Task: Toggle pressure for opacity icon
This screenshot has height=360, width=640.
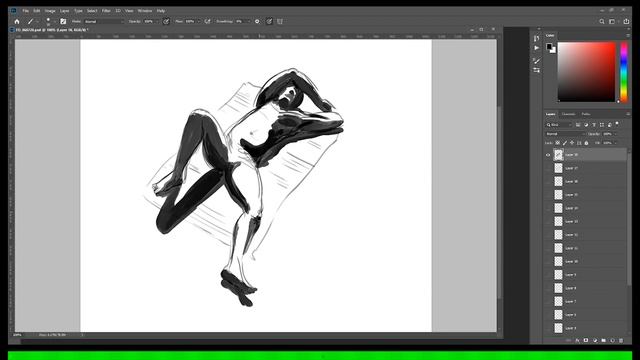Action: click(x=166, y=21)
